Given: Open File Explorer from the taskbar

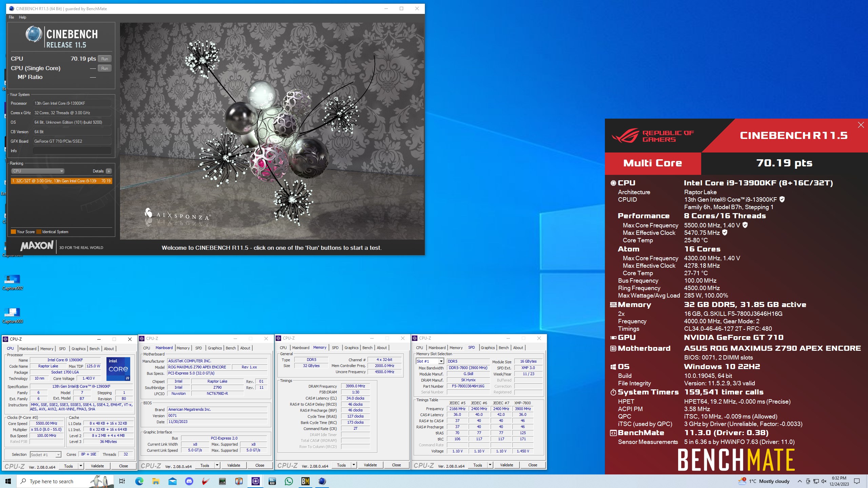Looking at the screenshot, I should click(x=156, y=481).
